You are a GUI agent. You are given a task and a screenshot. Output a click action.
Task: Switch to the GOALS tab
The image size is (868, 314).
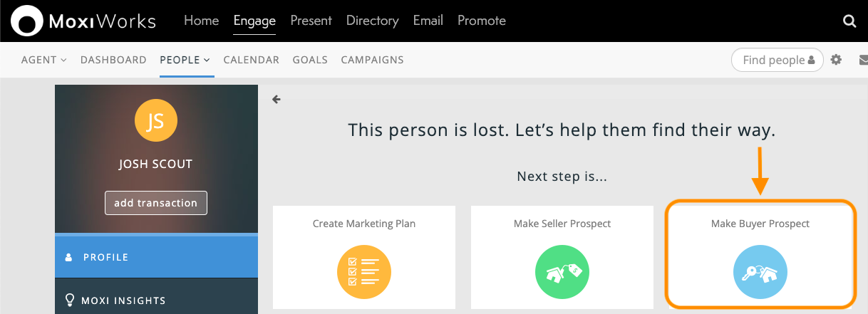coord(310,60)
